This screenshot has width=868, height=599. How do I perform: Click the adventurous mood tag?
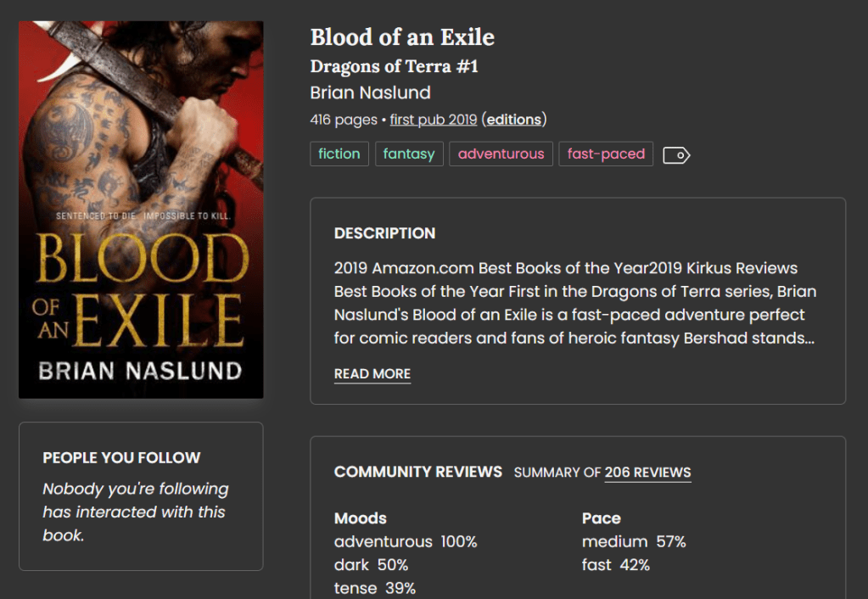click(501, 154)
